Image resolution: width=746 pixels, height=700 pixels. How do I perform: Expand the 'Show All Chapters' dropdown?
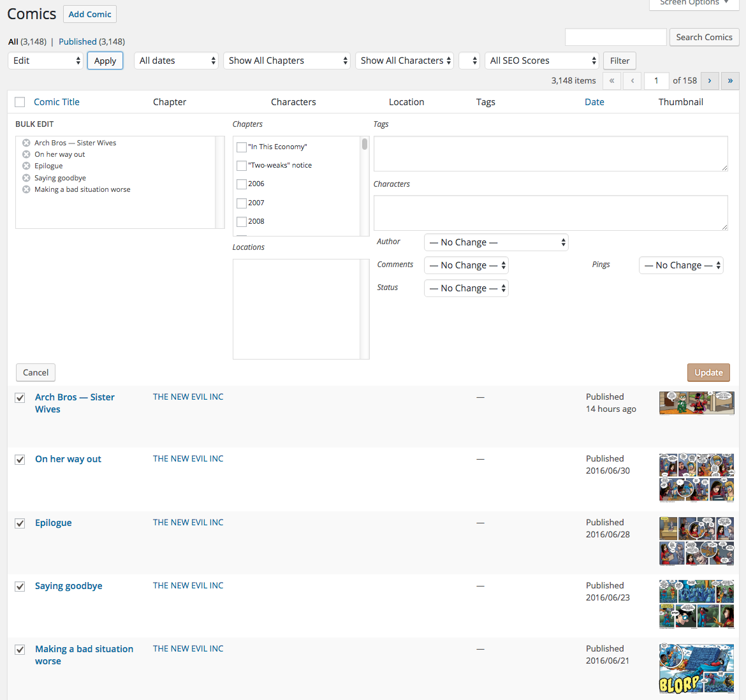coord(287,61)
